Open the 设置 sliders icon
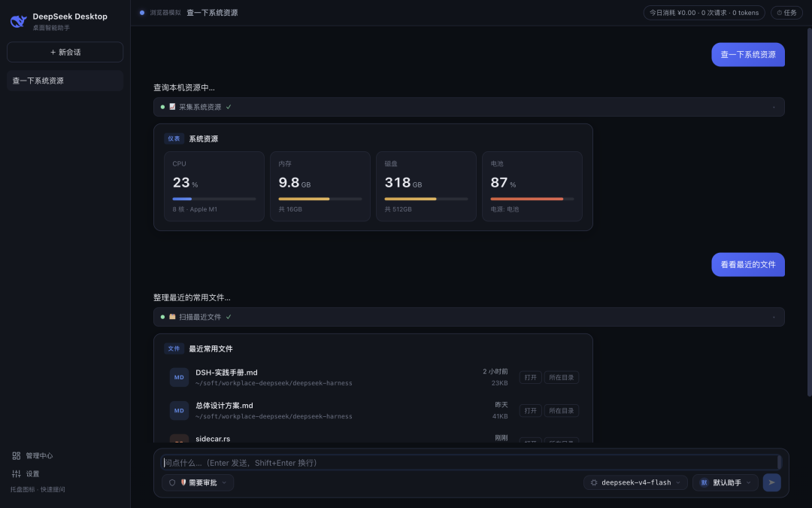This screenshot has height=508, width=812. (x=16, y=474)
